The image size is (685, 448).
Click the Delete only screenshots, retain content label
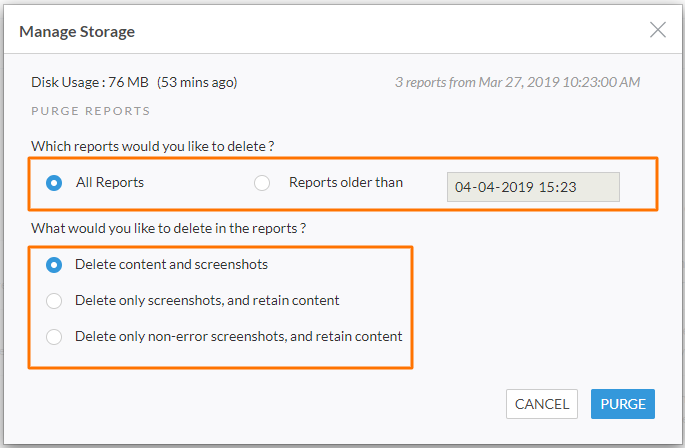207,300
